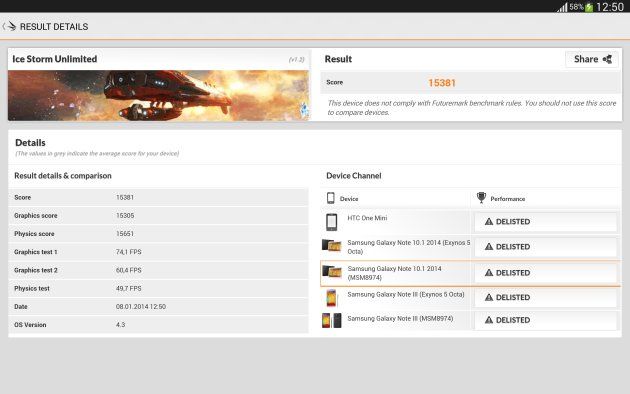
Task: Tap the signal strength icon
Action: click(562, 7)
